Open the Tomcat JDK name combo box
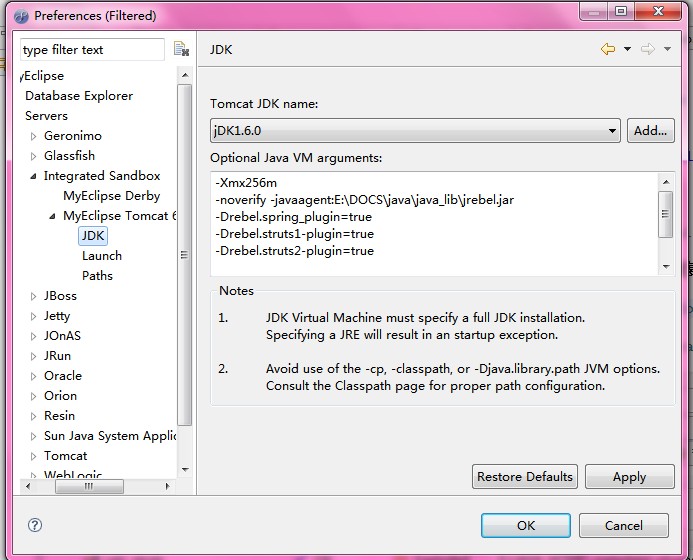693x560 pixels. [415, 130]
